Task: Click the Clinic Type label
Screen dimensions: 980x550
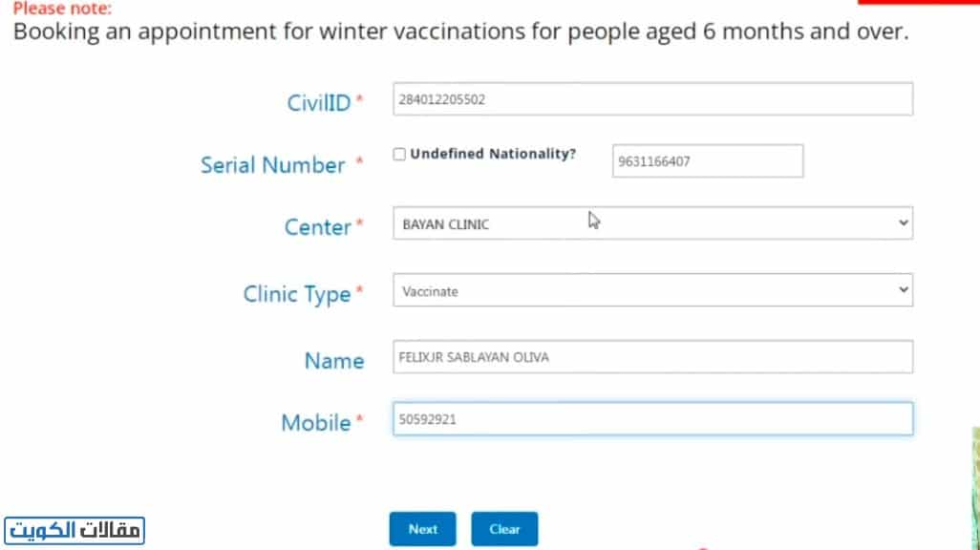Action: click(297, 294)
